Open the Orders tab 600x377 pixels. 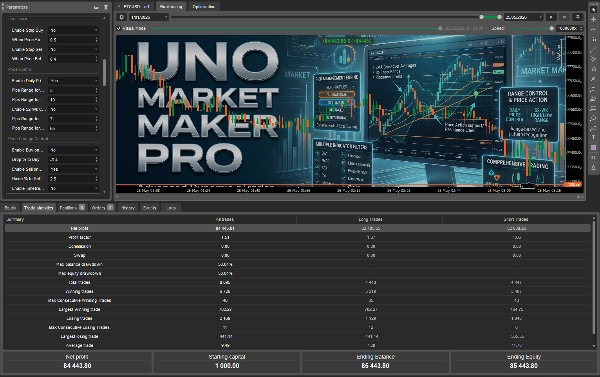point(102,208)
